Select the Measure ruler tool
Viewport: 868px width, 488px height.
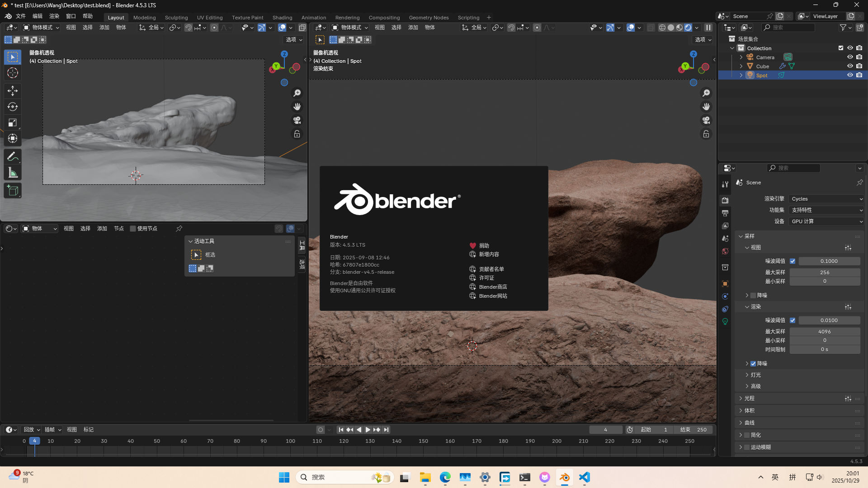pos(12,173)
